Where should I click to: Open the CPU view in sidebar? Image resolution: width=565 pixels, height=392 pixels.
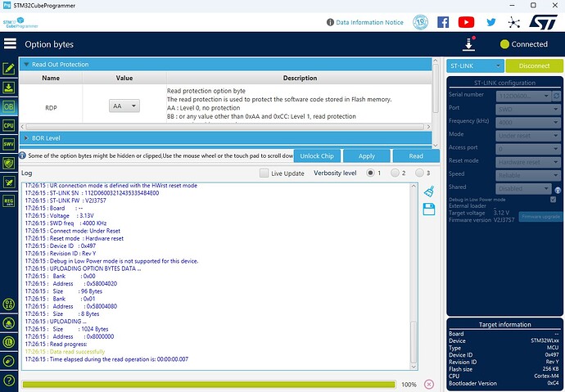tap(9, 125)
